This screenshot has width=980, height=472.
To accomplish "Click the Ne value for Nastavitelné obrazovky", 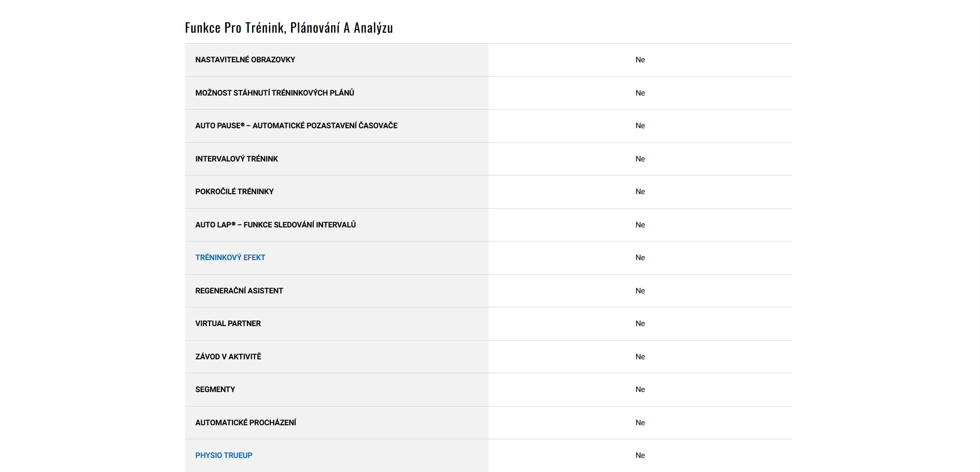I will pyautogui.click(x=640, y=60).
